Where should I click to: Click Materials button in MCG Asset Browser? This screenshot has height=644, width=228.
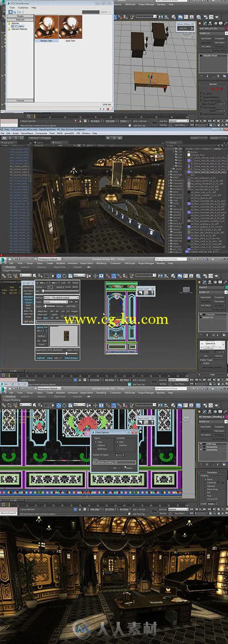pos(20,19)
